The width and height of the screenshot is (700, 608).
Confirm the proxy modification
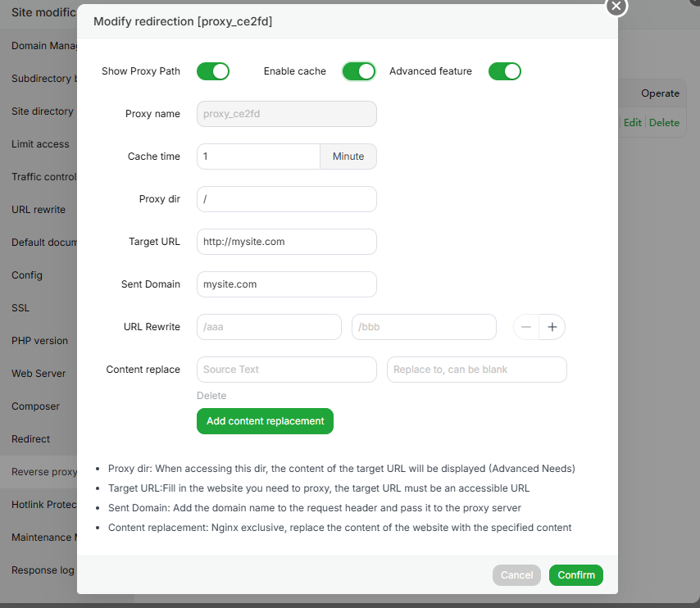tap(576, 575)
